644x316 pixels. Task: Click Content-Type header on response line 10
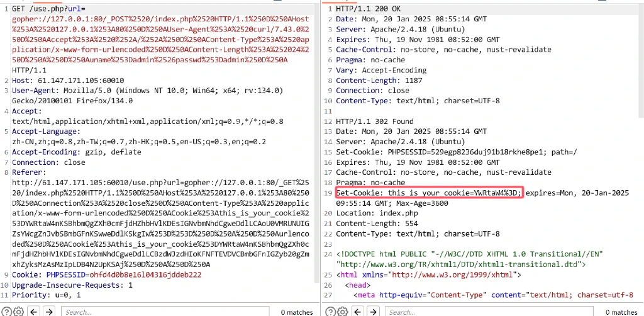(x=418, y=101)
